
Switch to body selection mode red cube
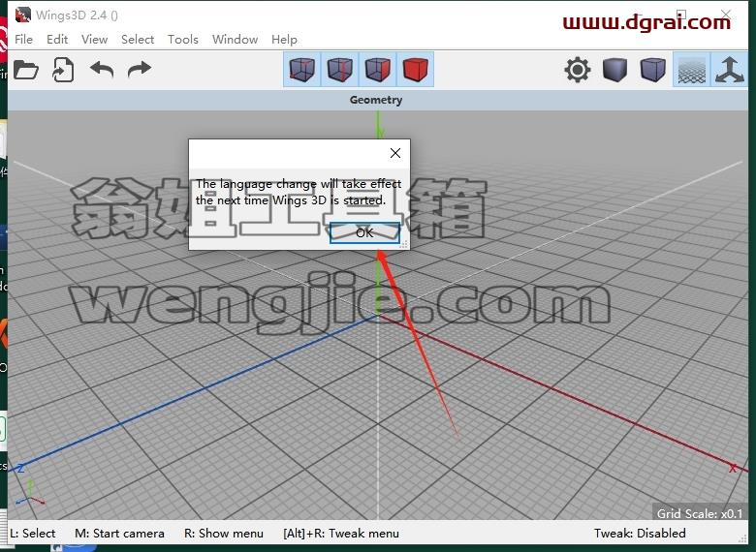(x=415, y=70)
